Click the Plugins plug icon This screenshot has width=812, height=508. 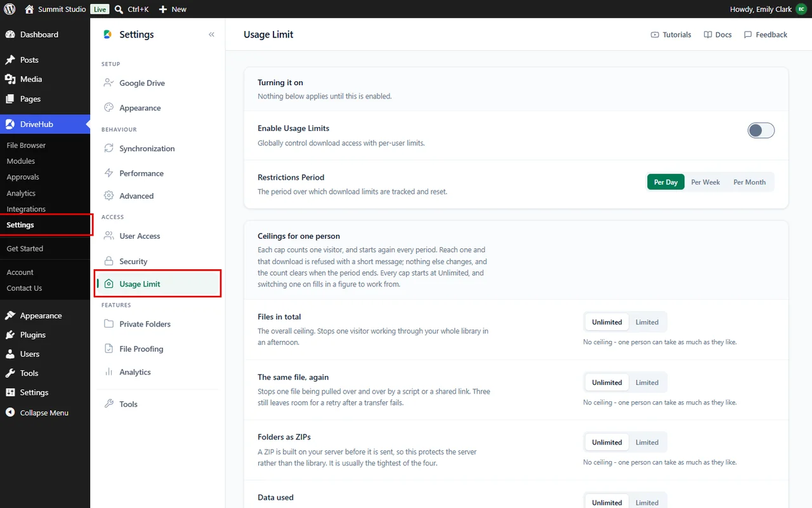[10, 335]
